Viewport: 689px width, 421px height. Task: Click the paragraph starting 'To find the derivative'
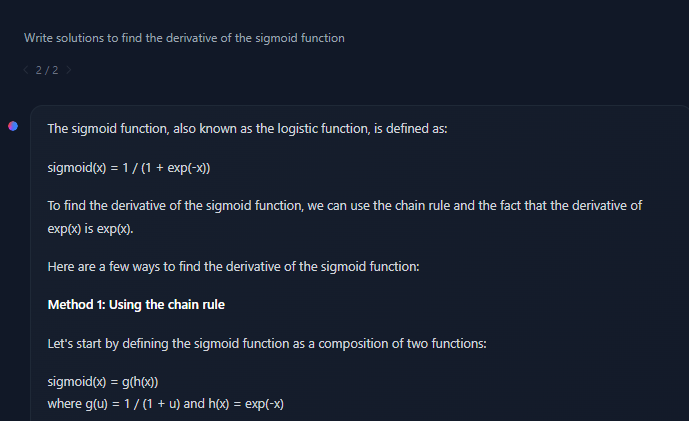(x=344, y=206)
